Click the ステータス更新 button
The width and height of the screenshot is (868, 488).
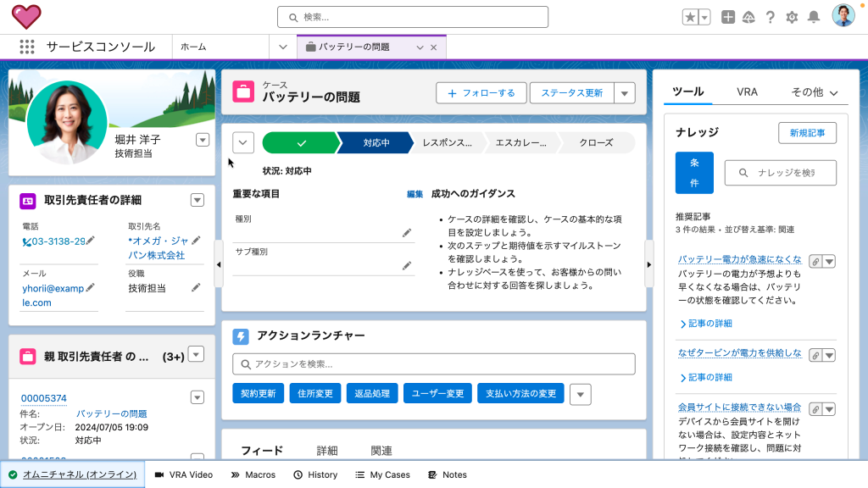click(572, 93)
